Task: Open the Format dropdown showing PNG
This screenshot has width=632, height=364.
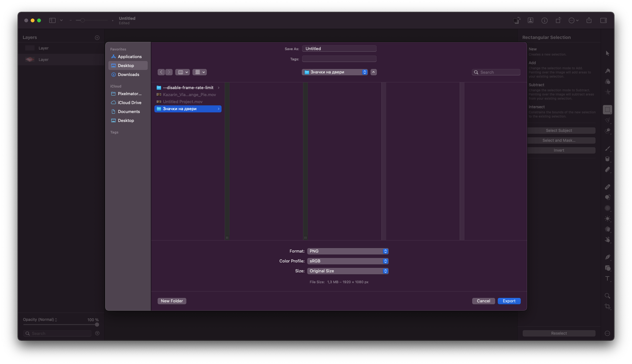Action: (x=347, y=251)
